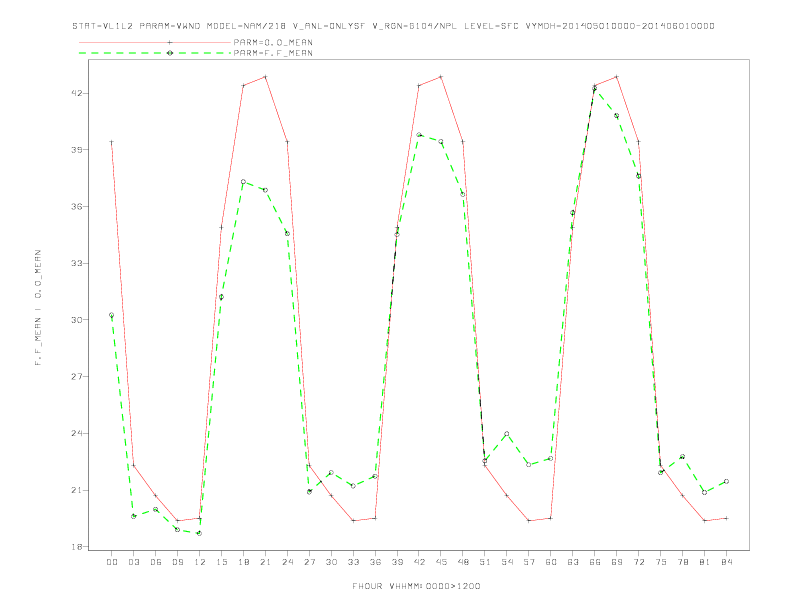
Task: Click the PARM=O.O_MEAN legend label
Action: (273, 42)
